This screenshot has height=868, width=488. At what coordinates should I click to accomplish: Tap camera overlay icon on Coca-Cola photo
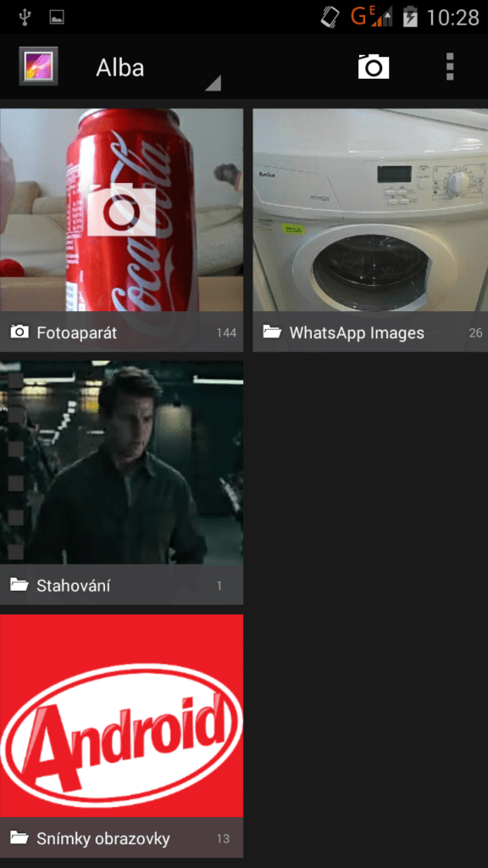(122, 209)
